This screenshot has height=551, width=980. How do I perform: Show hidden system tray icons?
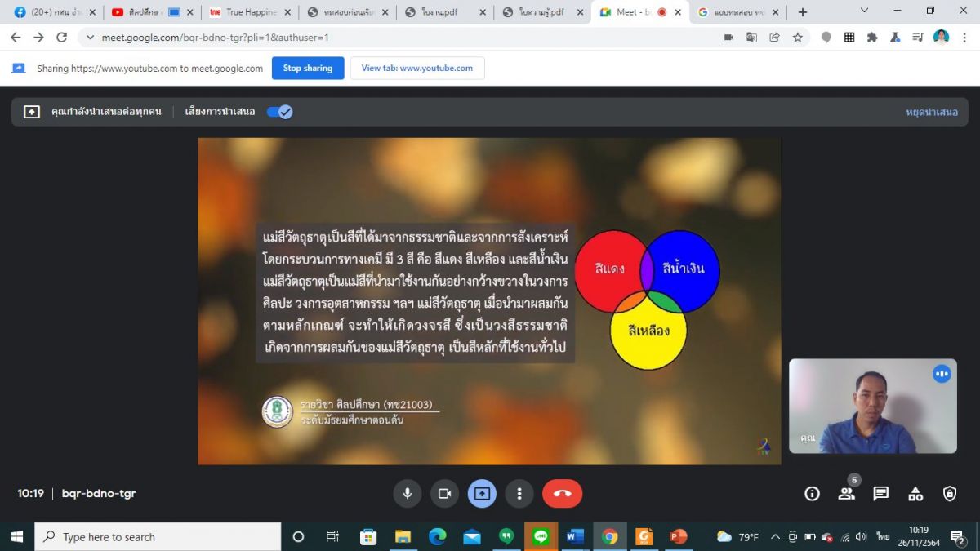click(775, 536)
